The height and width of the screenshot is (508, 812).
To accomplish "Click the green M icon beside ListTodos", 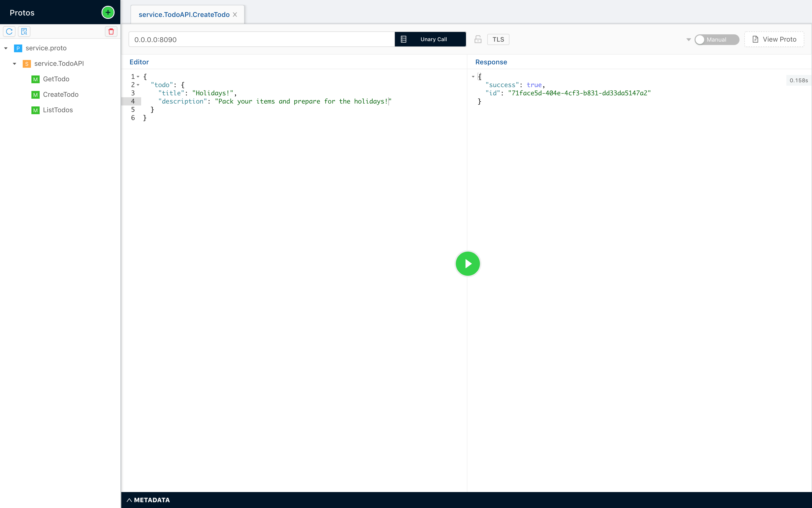I will [x=36, y=110].
